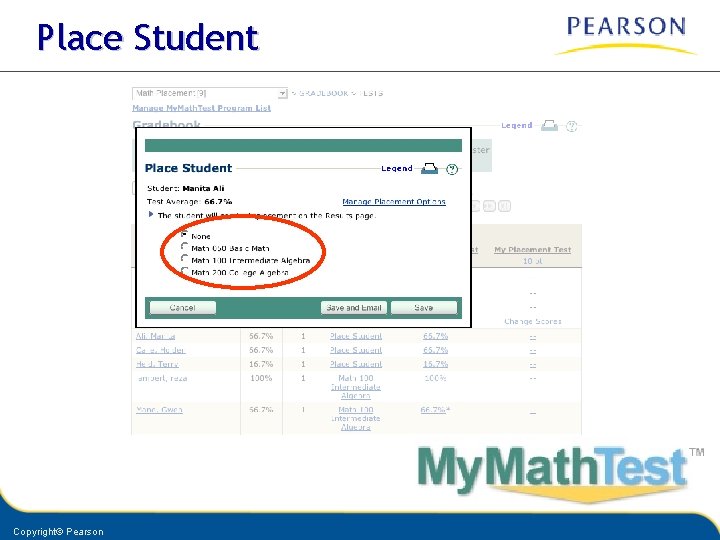Click the Save button

(424, 308)
